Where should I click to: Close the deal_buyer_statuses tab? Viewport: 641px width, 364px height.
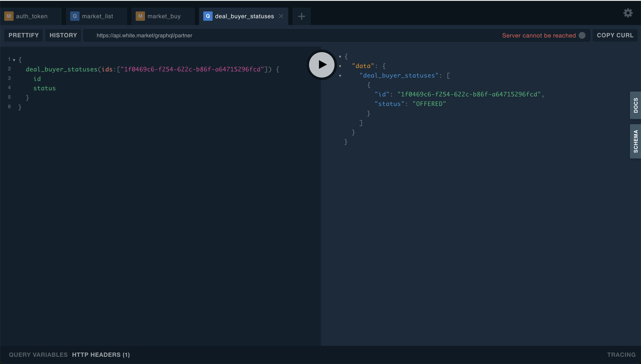point(281,16)
